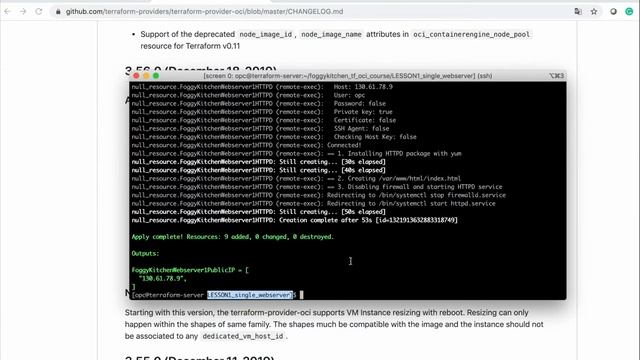Viewport: 640px width, 360px height.
Task: Select the 'Still creating... [50s elapsed]' line
Action: coord(258,212)
